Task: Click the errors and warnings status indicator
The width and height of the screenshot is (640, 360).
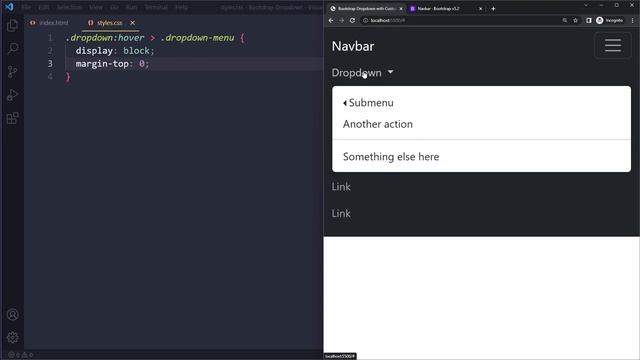Action: [20, 355]
